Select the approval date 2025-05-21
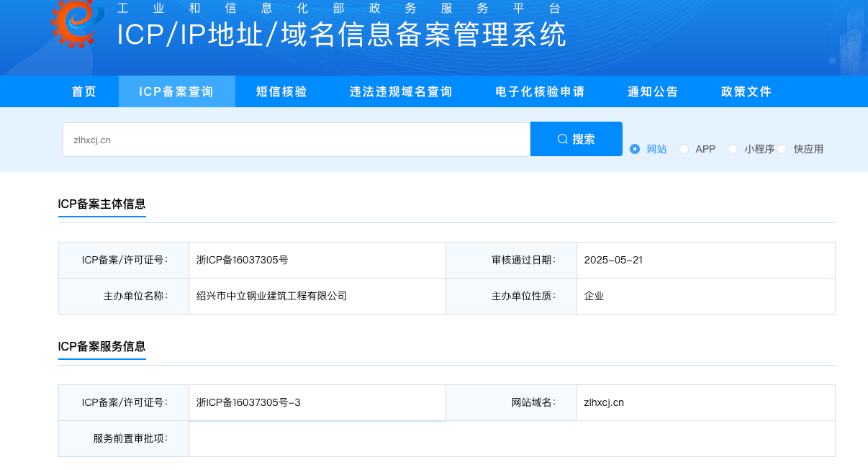Image resolution: width=868 pixels, height=470 pixels. [613, 260]
